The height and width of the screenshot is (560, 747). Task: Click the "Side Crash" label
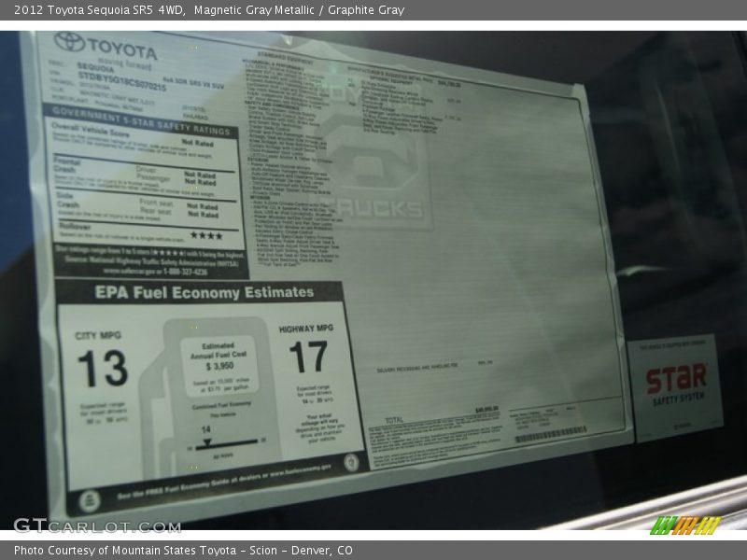click(67, 200)
